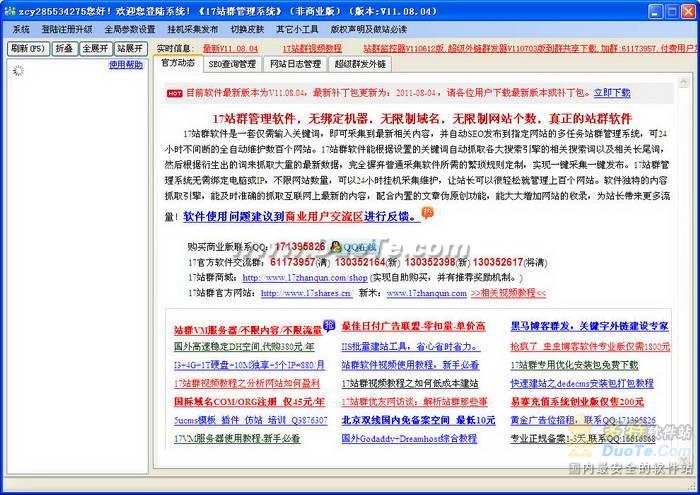This screenshot has height=495, width=700.
Task: Open 站群软件视频使用教程 link
Action: coord(410,365)
